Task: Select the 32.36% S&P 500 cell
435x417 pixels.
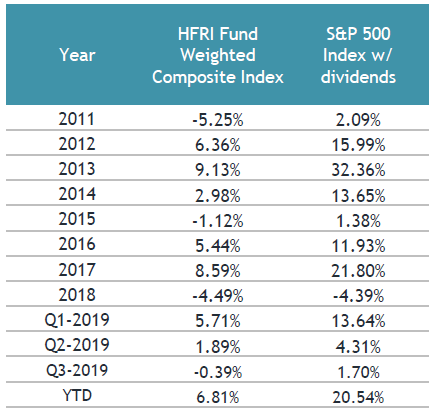Action: (358, 170)
